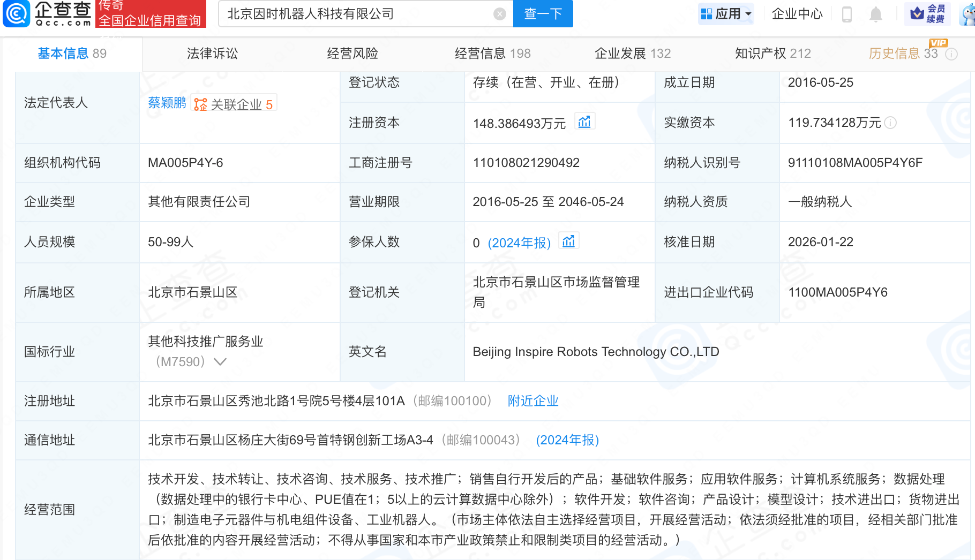Select the 核准日期 value 2026-01-22

pos(821,242)
